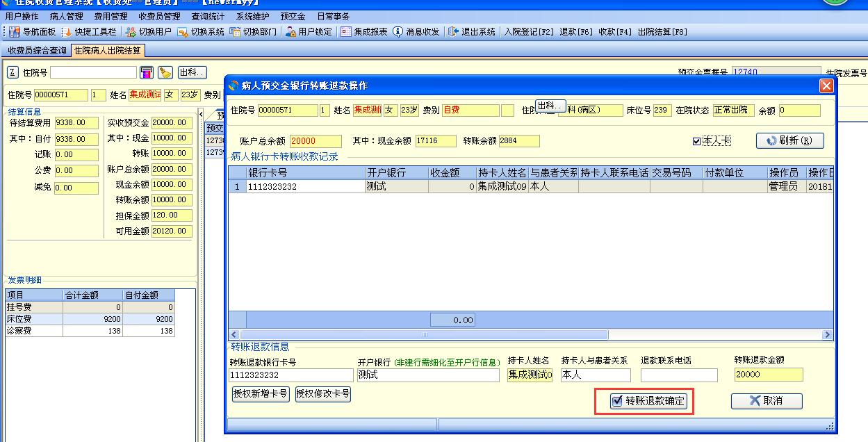Image resolution: width=868 pixels, height=442 pixels.
Task: Click the 转账余额 field showing 2884
Action: coord(519,141)
